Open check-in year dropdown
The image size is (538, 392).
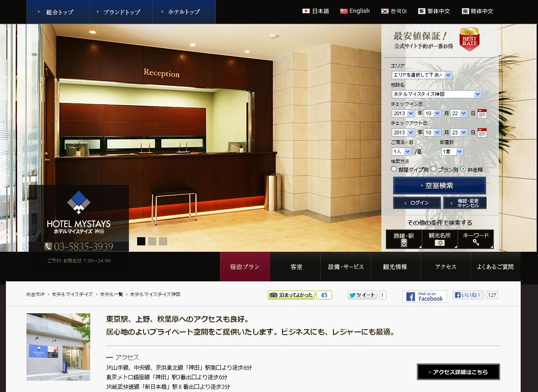[x=403, y=113]
